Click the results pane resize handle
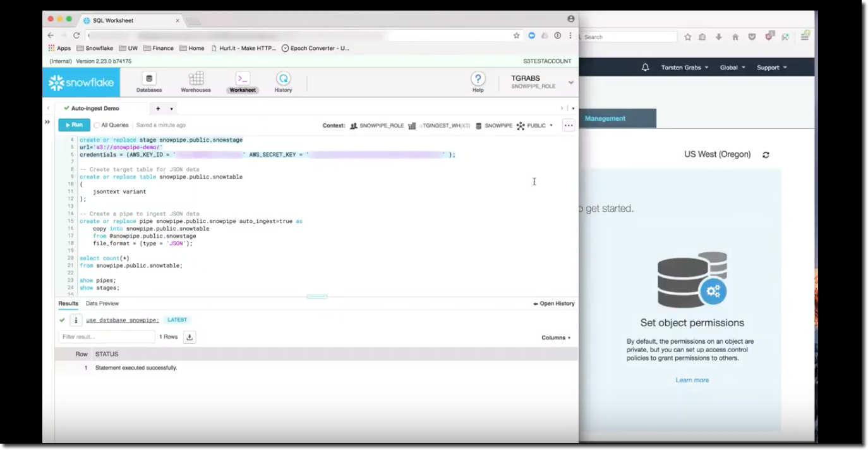Image resolution: width=868 pixels, height=450 pixels. 317,296
